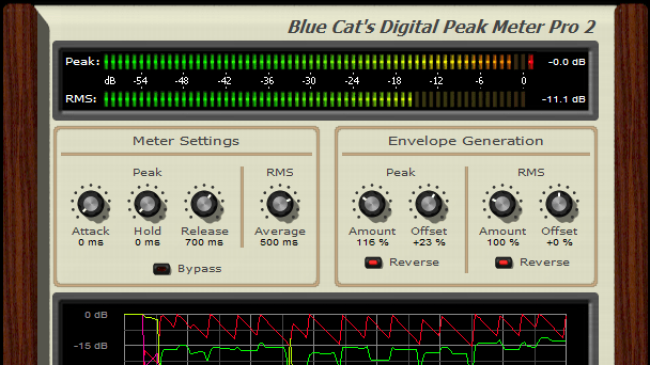Toggle the RMS envelope Reverse switch
The height and width of the screenshot is (365, 650).
pos(504,263)
